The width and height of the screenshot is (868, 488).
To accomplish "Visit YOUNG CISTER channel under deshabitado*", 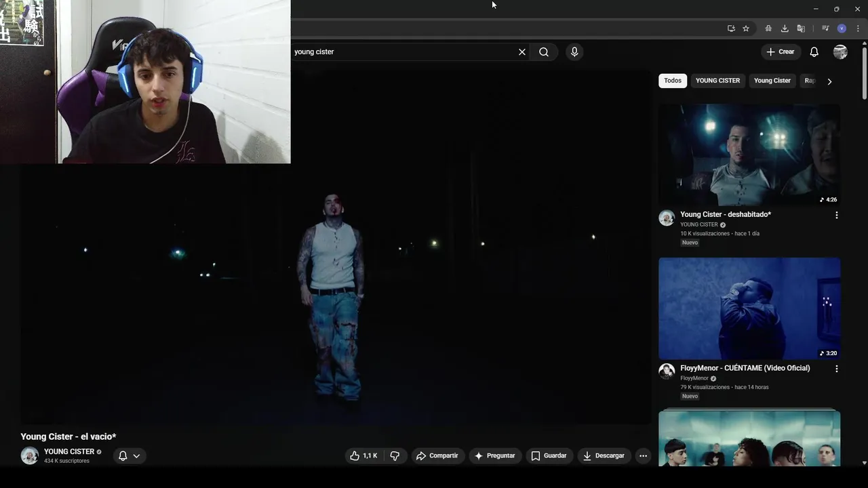I will pyautogui.click(x=699, y=224).
